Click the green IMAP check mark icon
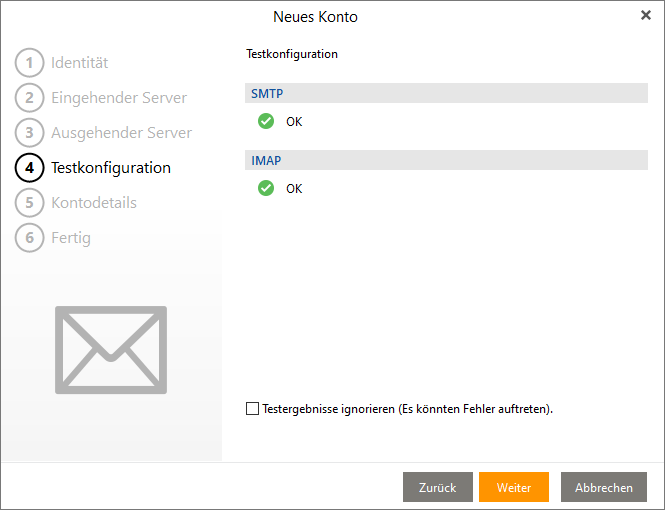 pyautogui.click(x=266, y=188)
